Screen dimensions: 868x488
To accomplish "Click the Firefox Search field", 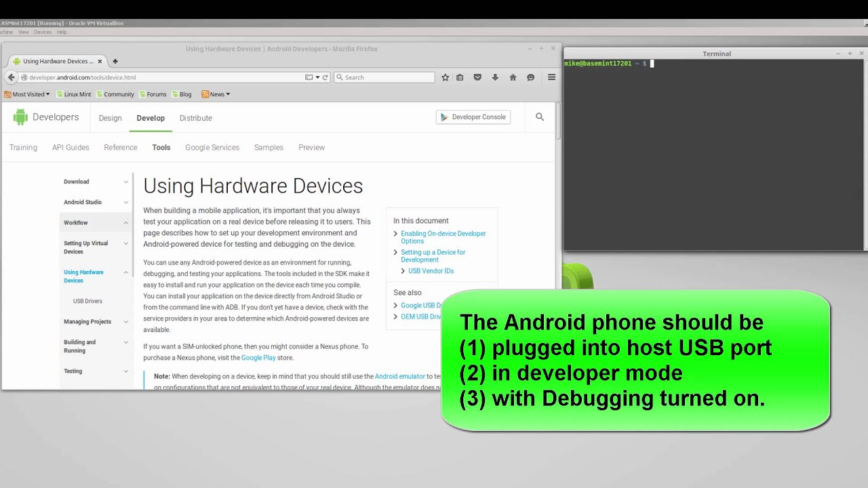I will tap(384, 77).
